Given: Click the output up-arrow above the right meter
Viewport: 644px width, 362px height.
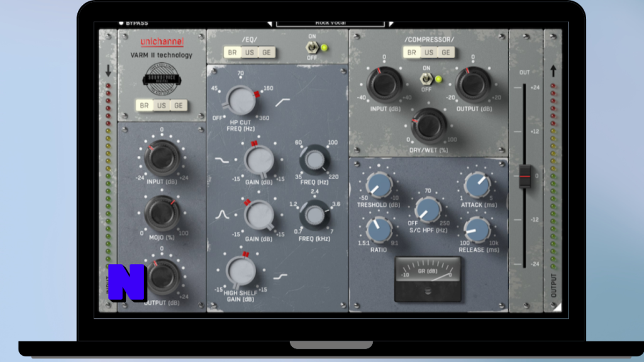Looking at the screenshot, I should coord(553,70).
